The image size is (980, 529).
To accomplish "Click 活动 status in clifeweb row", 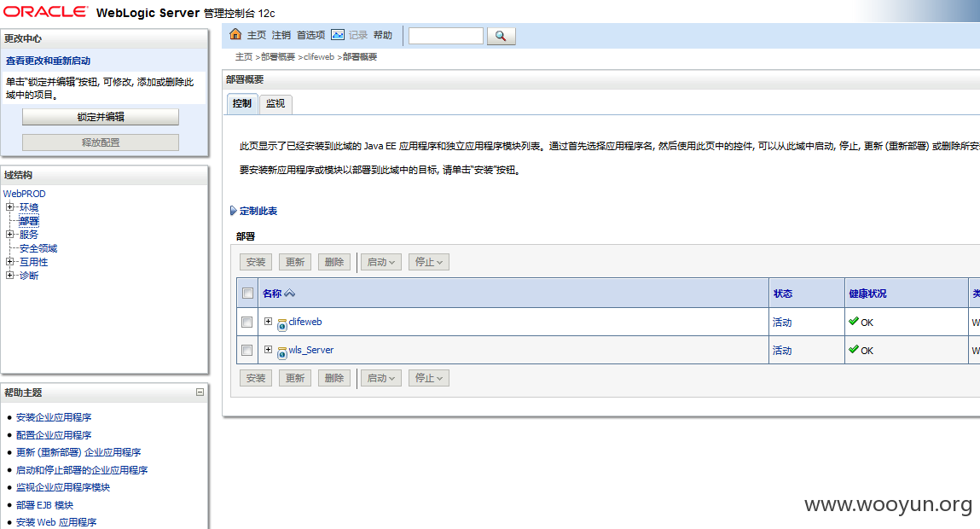I will 782,322.
